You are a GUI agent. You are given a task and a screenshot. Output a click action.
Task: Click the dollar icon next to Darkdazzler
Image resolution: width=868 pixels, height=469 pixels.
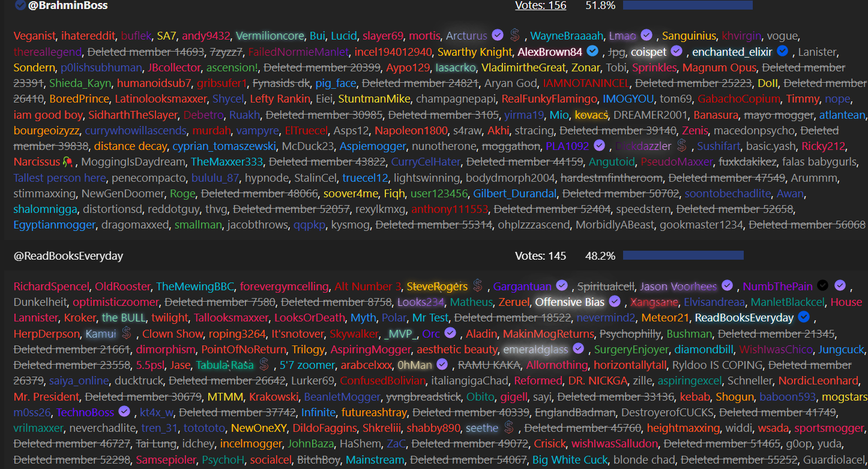681,146
